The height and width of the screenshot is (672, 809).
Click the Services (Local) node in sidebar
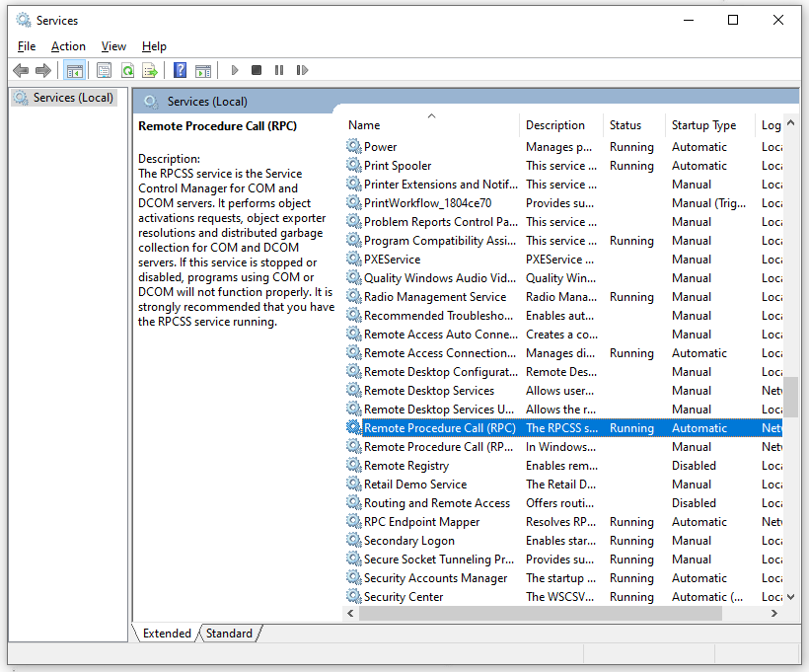(70, 97)
